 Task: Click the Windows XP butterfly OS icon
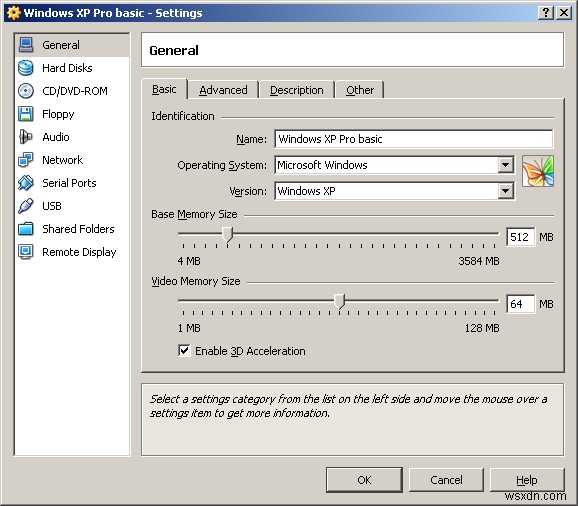(x=538, y=171)
